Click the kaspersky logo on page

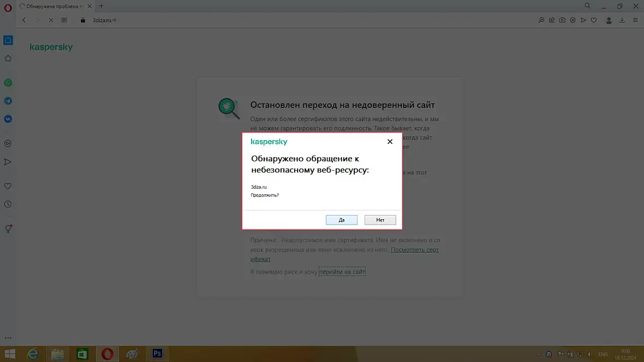pyautogui.click(x=51, y=47)
